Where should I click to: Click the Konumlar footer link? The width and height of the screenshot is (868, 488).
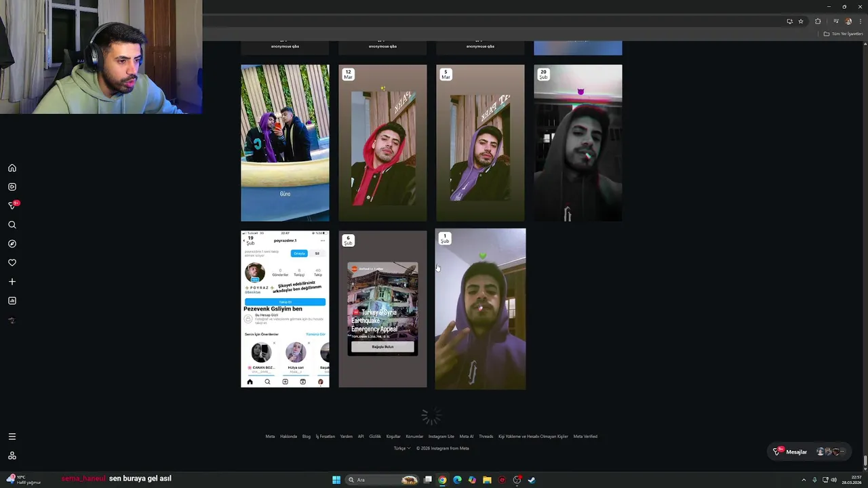tap(414, 436)
